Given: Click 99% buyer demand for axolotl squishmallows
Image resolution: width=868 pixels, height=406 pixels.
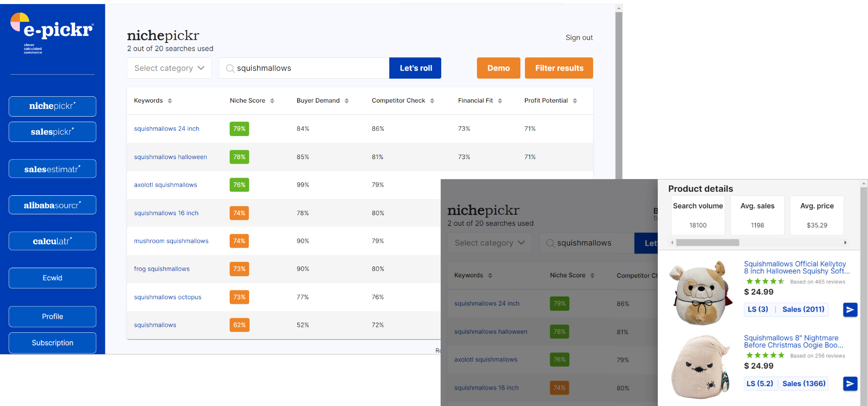Looking at the screenshot, I should click(x=303, y=185).
